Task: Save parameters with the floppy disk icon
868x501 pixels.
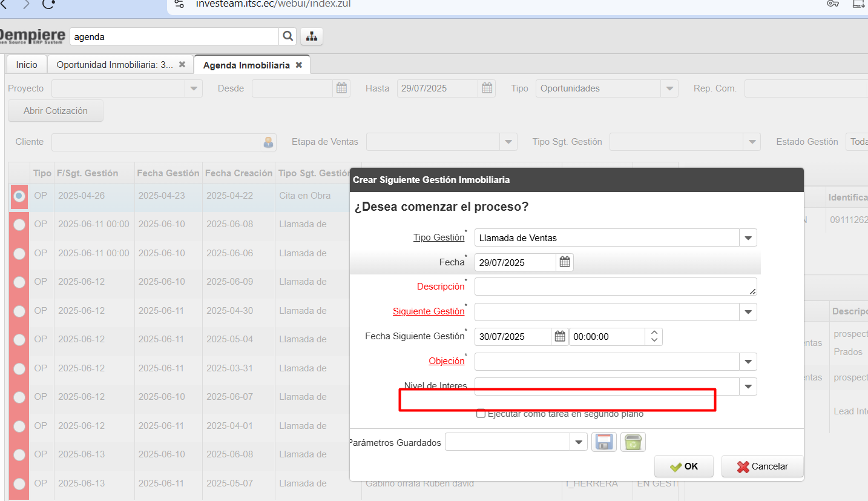Action: 603,442
